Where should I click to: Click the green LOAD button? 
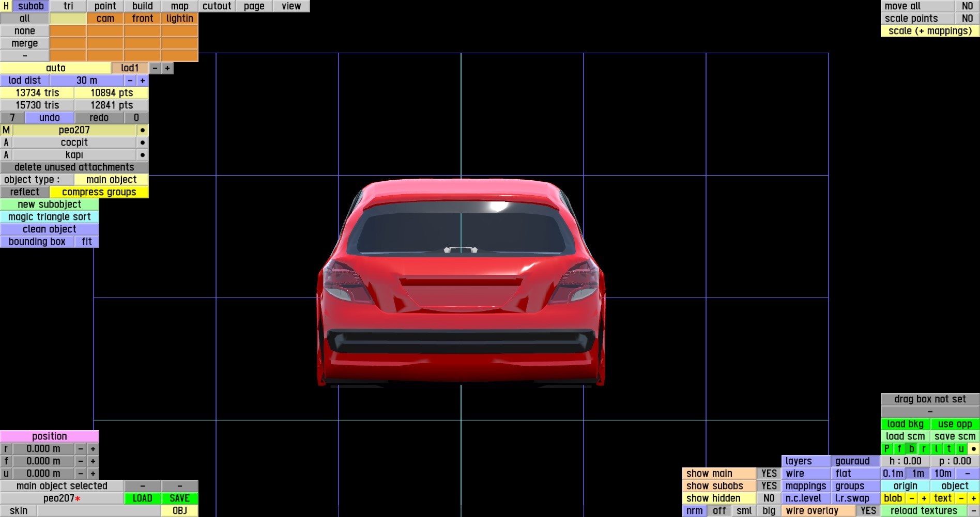(143, 498)
